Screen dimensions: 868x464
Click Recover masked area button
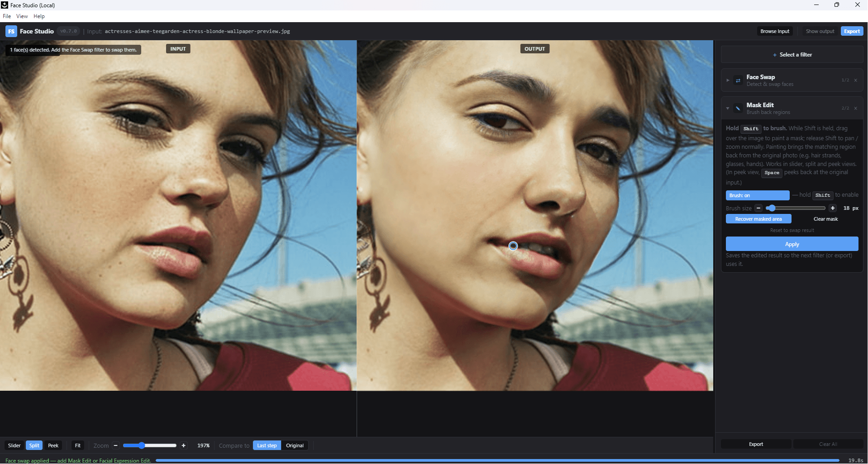tap(758, 219)
